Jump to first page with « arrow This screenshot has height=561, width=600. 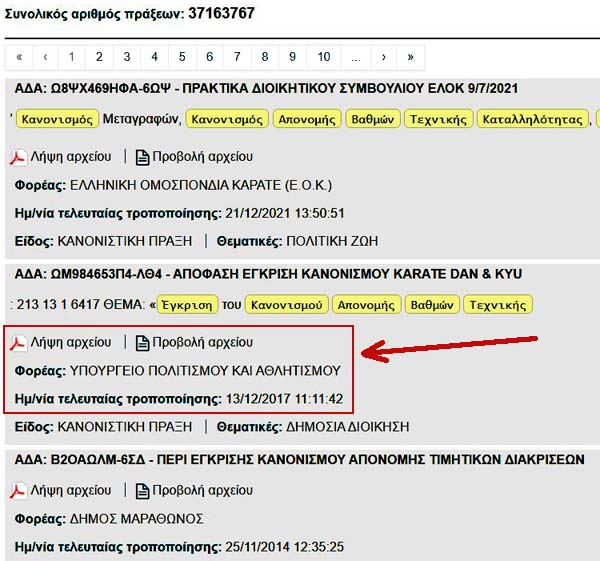[18, 56]
